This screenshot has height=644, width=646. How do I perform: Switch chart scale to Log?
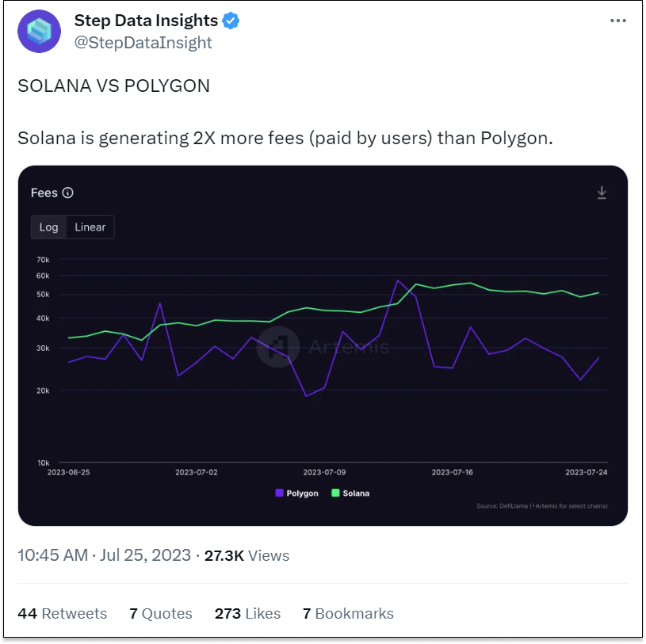(48, 227)
